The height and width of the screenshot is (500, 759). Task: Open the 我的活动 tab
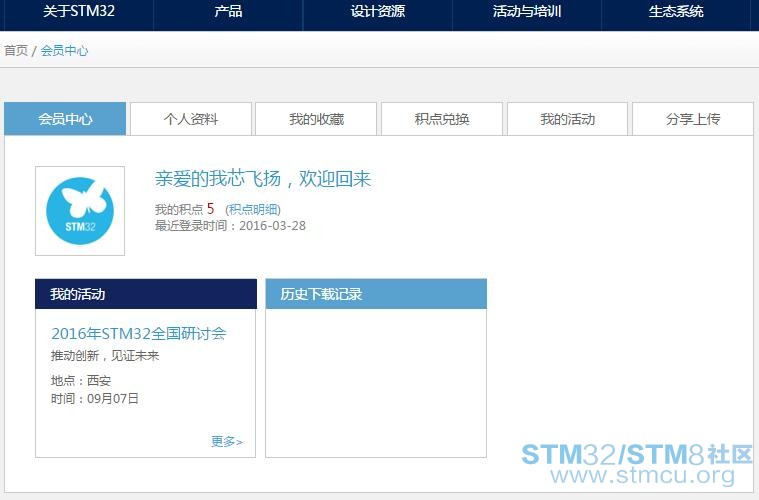pos(567,119)
